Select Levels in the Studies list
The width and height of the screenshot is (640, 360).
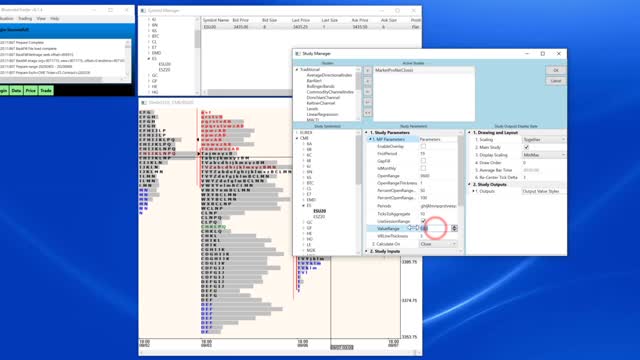312,109
